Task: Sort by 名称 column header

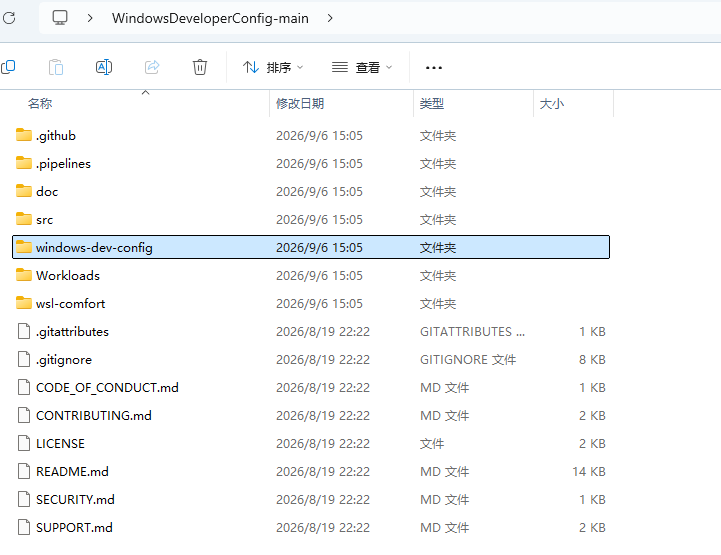Action: point(40,103)
